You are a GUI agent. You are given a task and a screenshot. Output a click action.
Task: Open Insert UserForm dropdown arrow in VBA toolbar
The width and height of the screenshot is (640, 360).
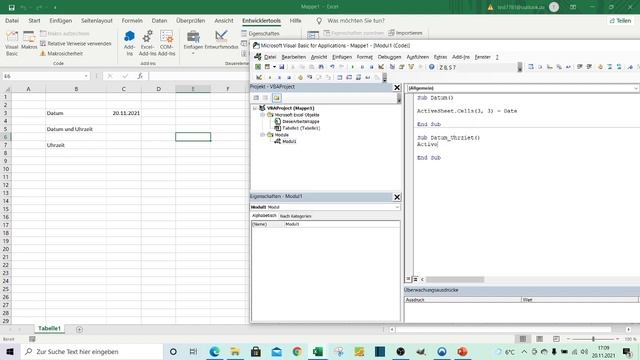274,67
